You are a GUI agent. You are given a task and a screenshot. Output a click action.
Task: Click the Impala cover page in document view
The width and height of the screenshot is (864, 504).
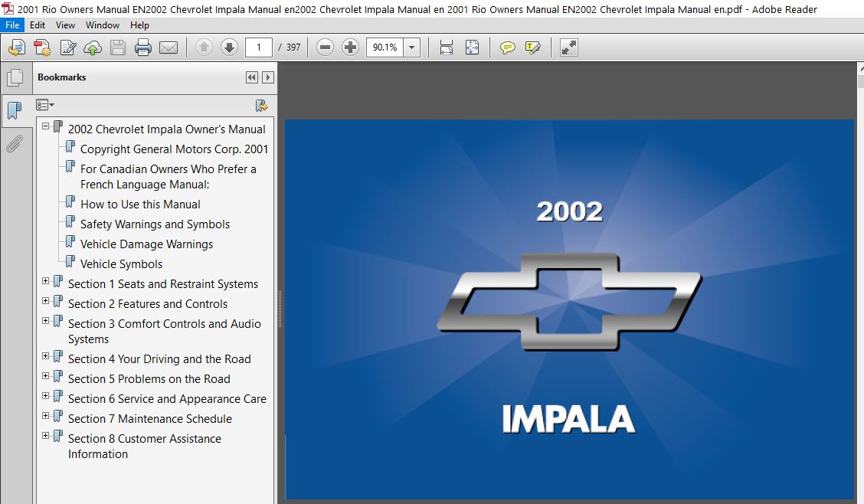(x=569, y=309)
